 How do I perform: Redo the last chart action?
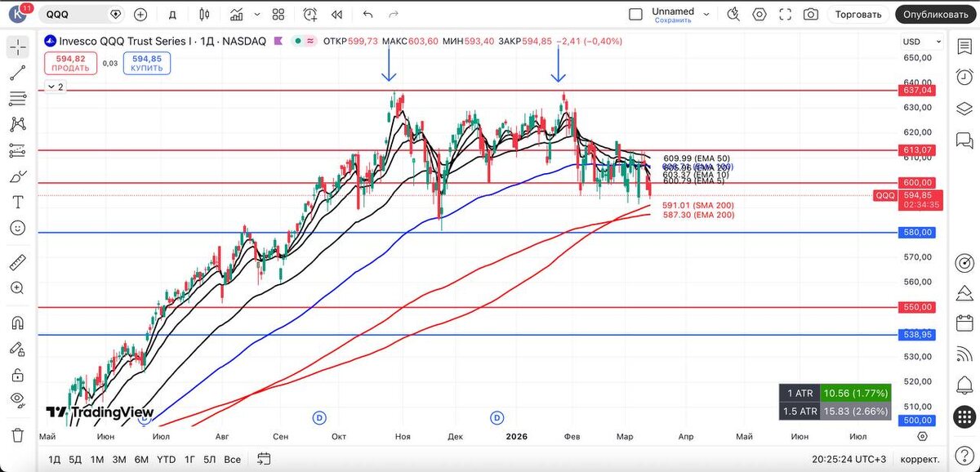coord(394,14)
